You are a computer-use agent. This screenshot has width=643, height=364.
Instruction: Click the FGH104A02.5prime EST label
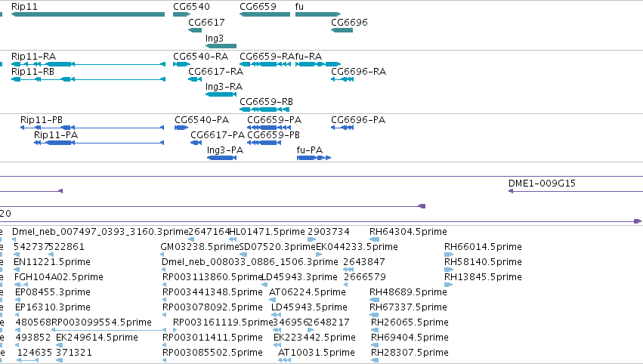[x=59, y=277]
